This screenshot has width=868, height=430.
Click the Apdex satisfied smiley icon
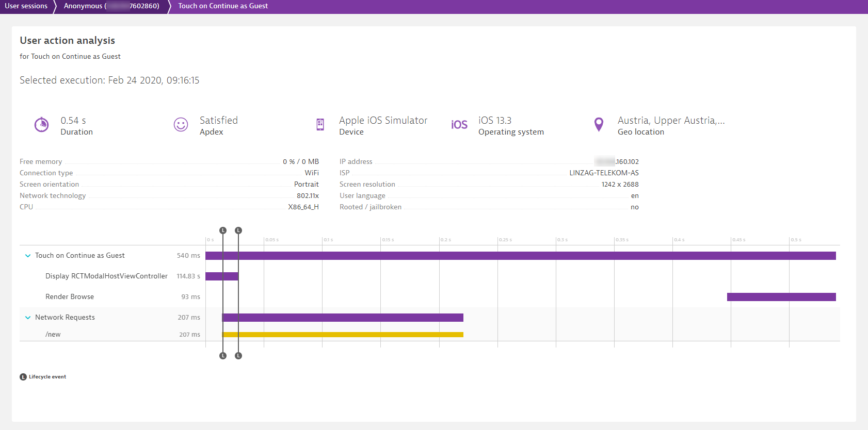[181, 125]
